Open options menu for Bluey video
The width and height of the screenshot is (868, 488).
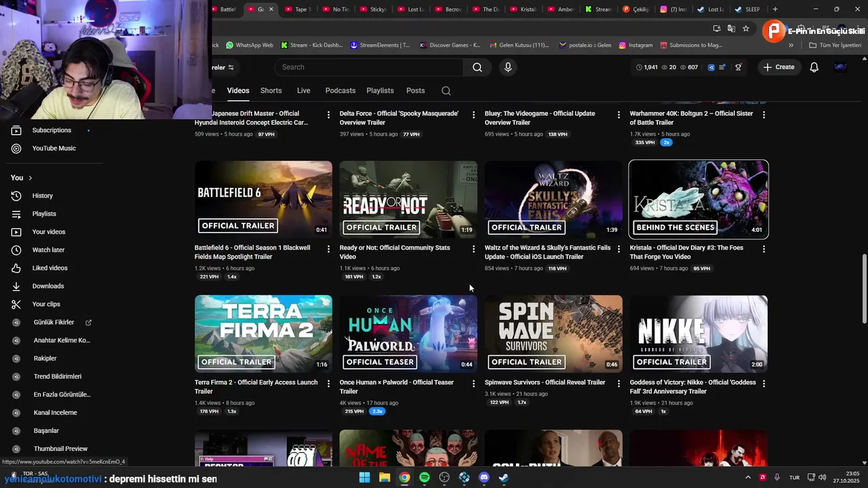tap(618, 115)
